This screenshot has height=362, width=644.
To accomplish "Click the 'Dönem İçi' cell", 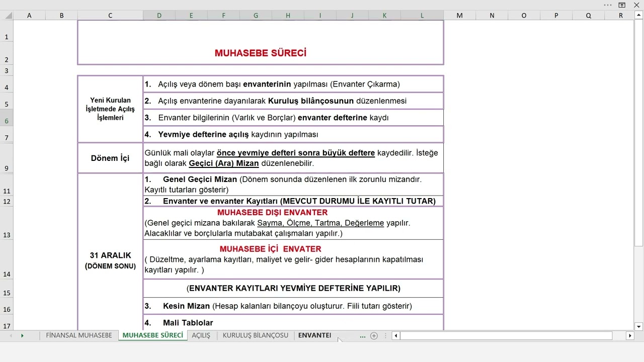I will (110, 158).
